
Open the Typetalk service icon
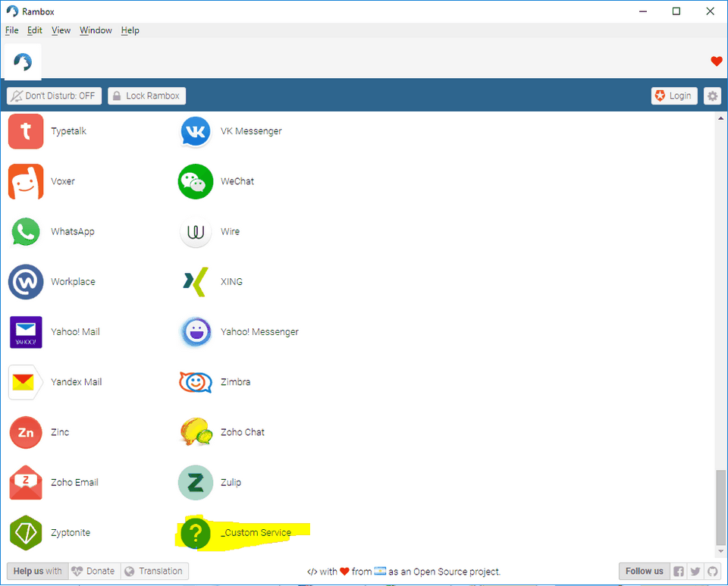pyautogui.click(x=26, y=131)
